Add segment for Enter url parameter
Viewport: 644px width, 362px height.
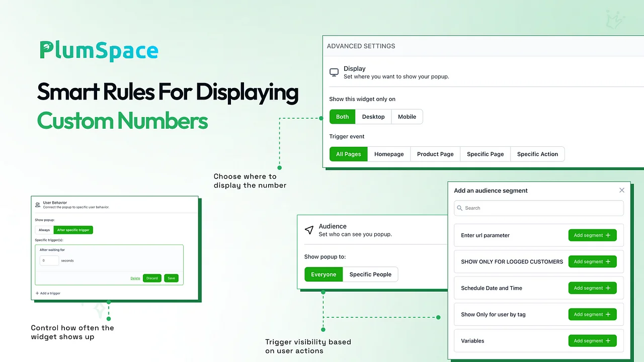(592, 235)
